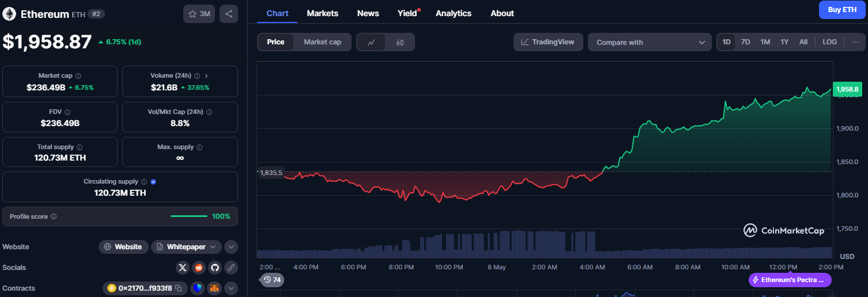
Task: Click the 1,835.5 opening price label
Action: [271, 173]
